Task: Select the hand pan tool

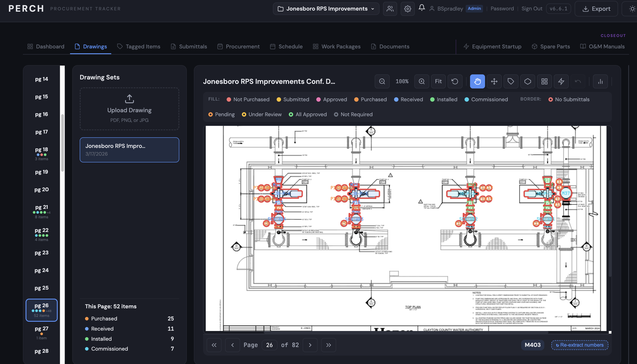Action: pyautogui.click(x=477, y=81)
